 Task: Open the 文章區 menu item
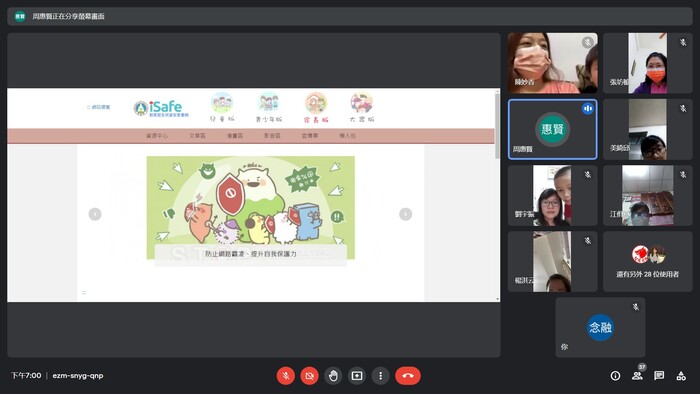197,136
